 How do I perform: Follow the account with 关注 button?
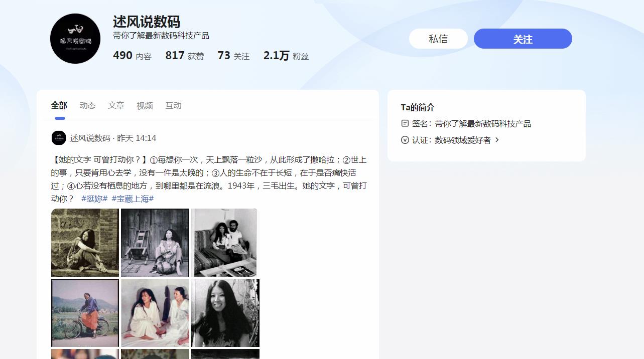point(523,39)
